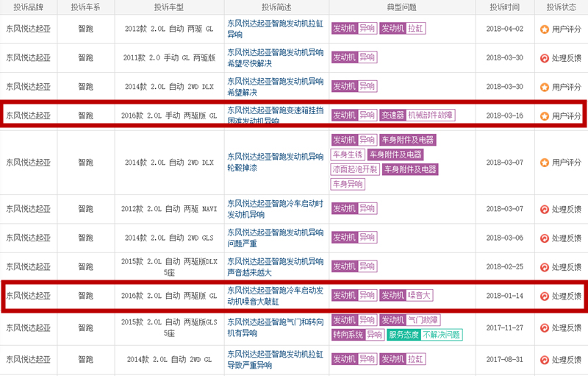Click red 处理反馈 icon on 2018-02-25 row
The width and height of the screenshot is (588, 376).
pyautogui.click(x=544, y=266)
